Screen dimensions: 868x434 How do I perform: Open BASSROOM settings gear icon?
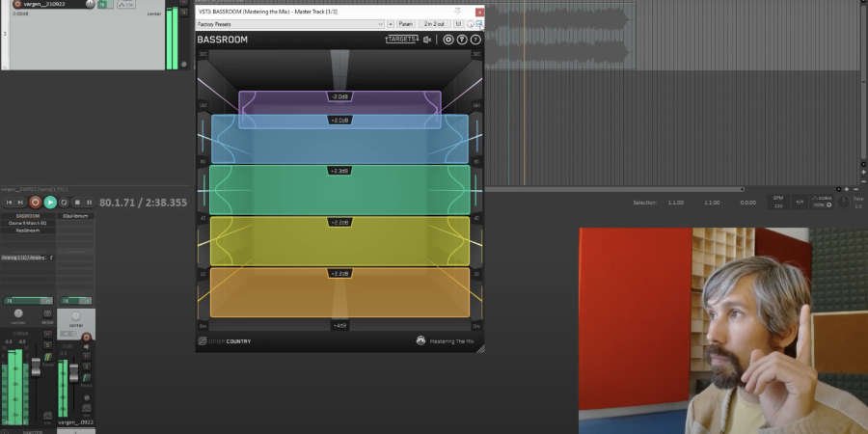(448, 40)
